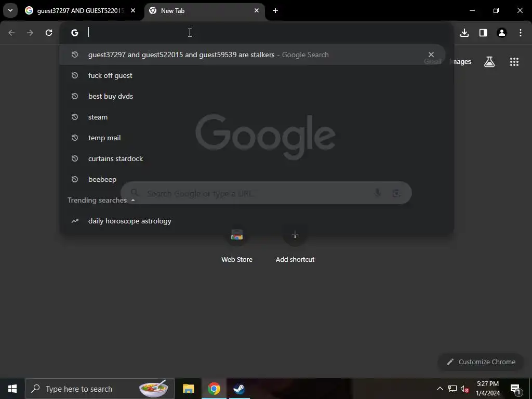Click history clock icon beside 'steam'
This screenshot has width=532, height=399.
[75, 117]
